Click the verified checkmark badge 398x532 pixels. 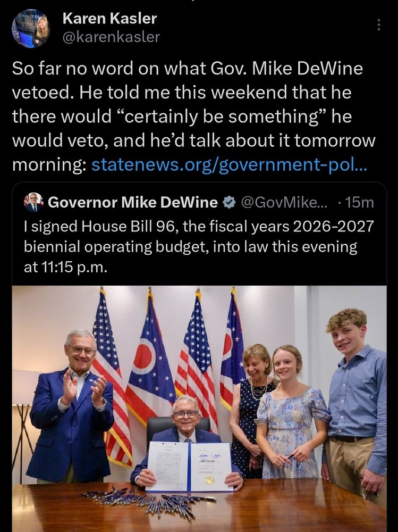[229, 202]
